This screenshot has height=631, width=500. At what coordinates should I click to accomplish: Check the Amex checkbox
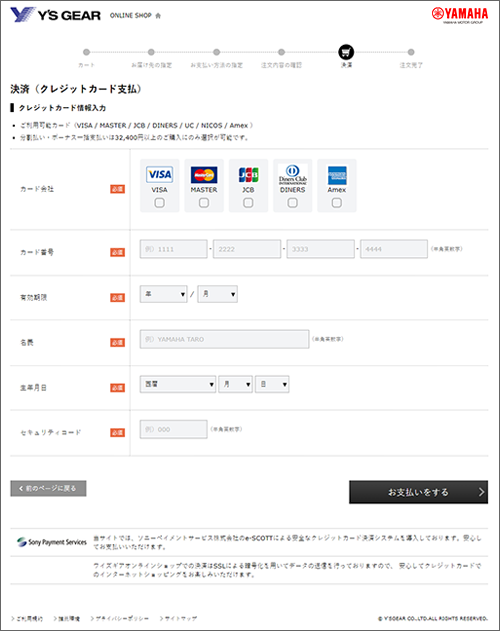pos(337,203)
